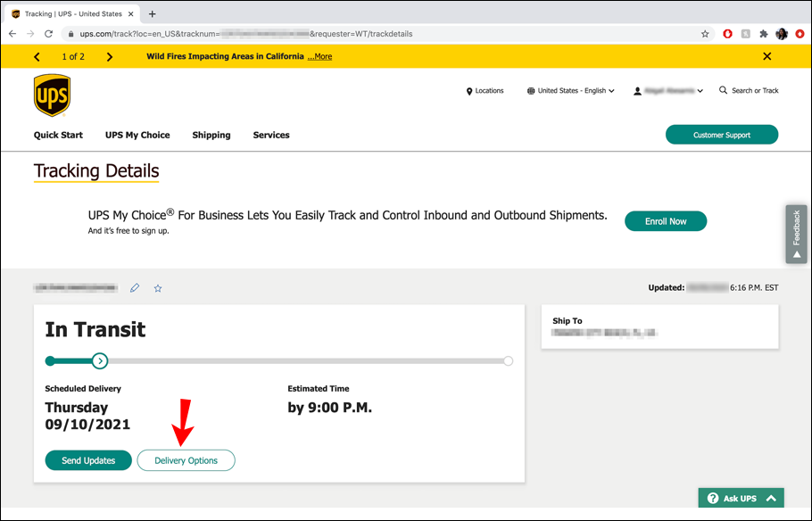Open the Feedback side tab

797,234
